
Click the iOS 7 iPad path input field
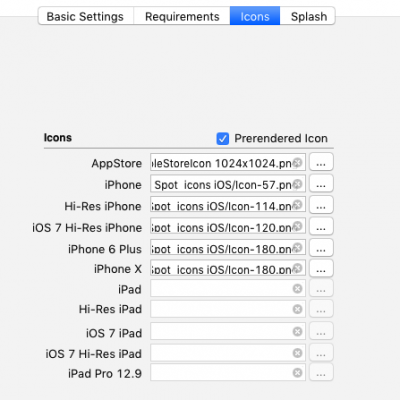(x=228, y=331)
